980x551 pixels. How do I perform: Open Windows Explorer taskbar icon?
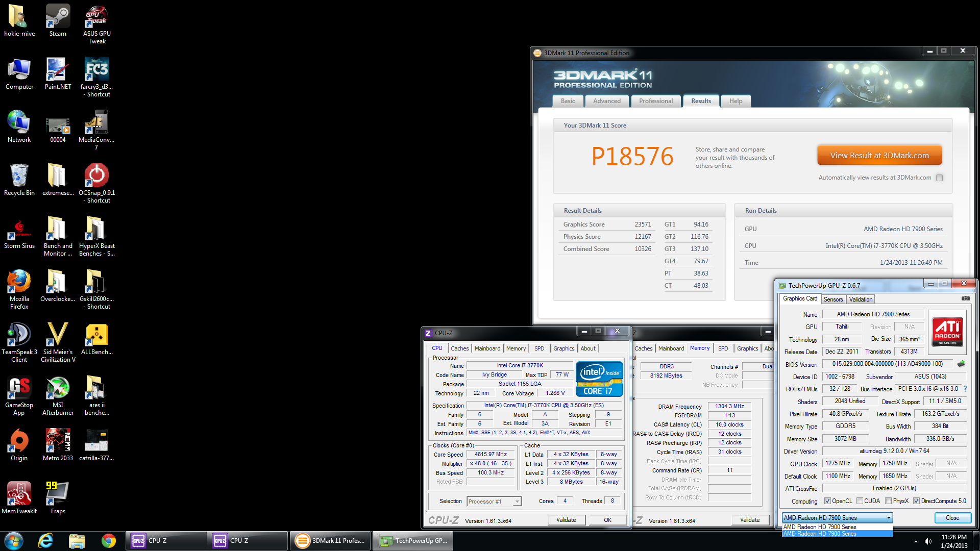click(x=77, y=541)
